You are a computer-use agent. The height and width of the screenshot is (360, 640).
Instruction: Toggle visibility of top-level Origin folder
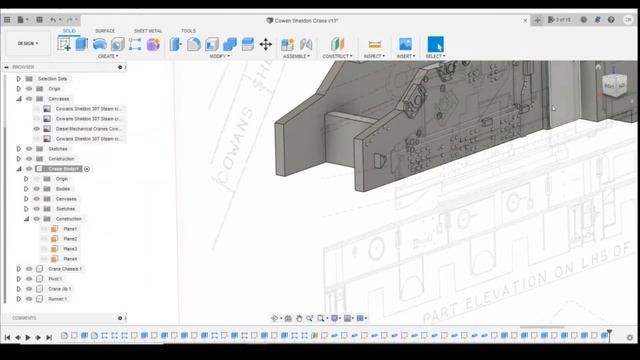[x=29, y=89]
